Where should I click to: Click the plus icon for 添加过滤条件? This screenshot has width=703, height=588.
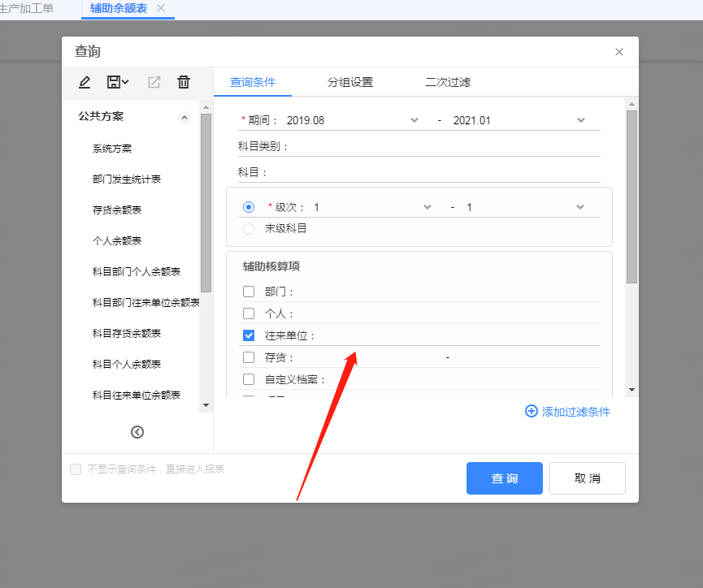tap(532, 411)
